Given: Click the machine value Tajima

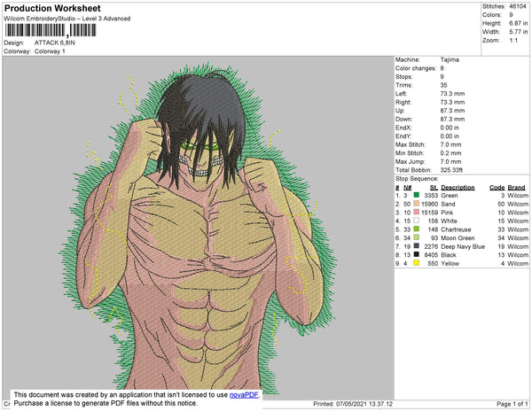Looking at the screenshot, I should pos(450,59).
